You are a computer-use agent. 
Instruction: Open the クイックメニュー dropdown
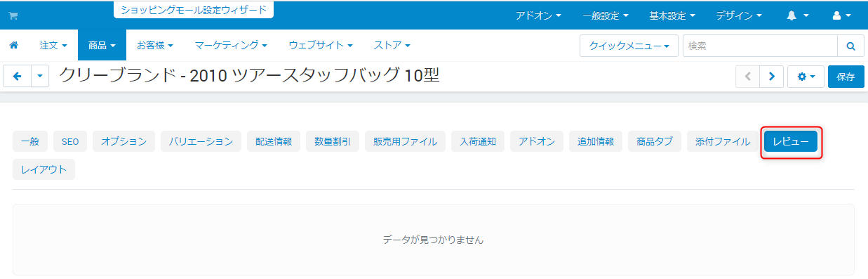pyautogui.click(x=629, y=46)
